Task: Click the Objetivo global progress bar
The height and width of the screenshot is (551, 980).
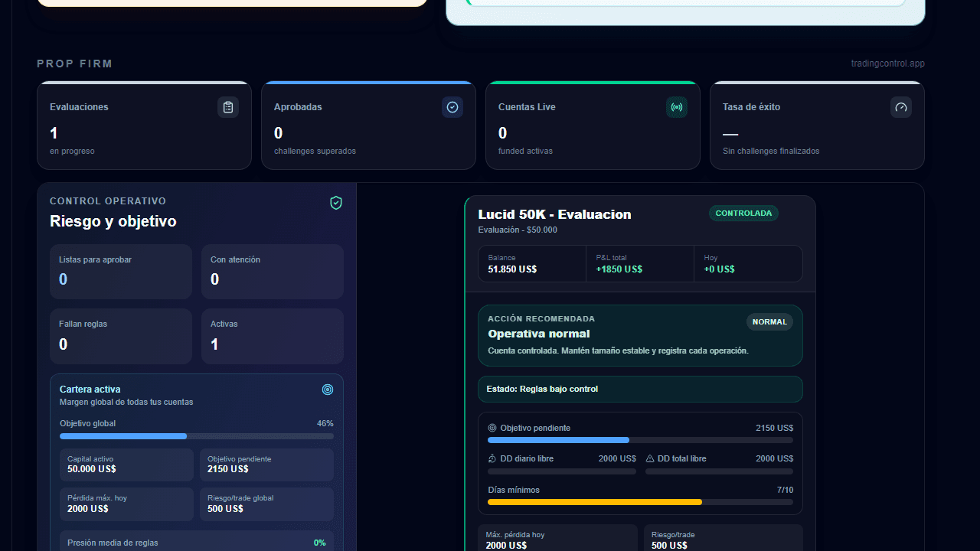Action: point(197,436)
